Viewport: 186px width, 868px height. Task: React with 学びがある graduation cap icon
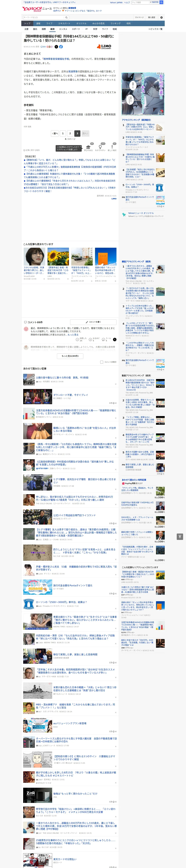(x=89, y=147)
